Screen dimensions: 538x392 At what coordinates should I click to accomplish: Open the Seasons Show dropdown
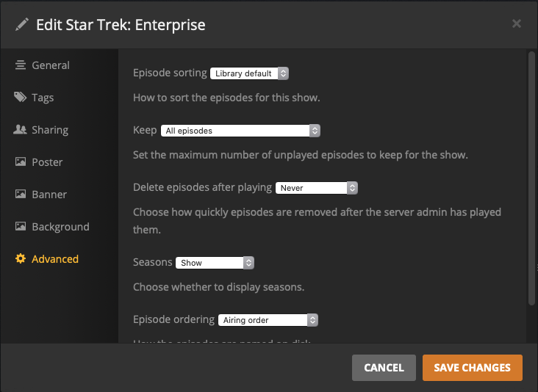pyautogui.click(x=215, y=263)
